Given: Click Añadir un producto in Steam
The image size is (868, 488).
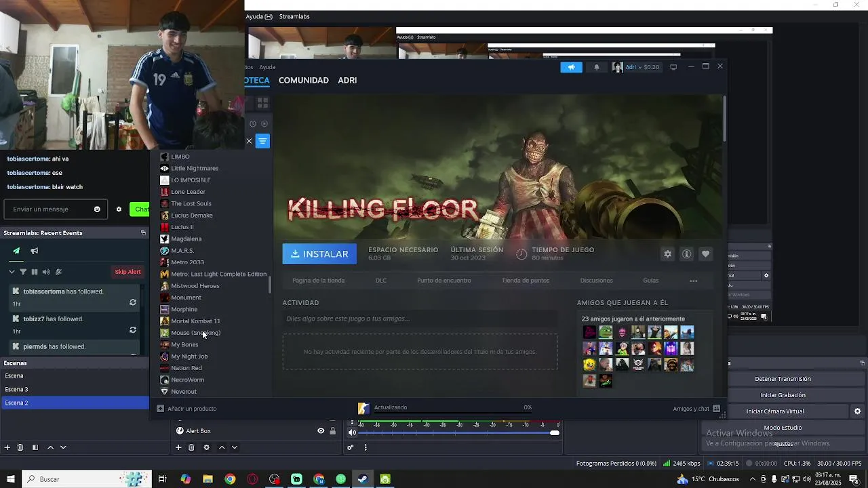Looking at the screenshot, I should tap(186, 409).
